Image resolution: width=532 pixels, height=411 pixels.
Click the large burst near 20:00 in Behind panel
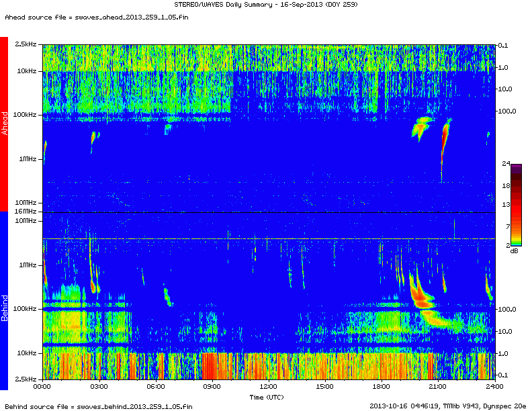click(420, 295)
